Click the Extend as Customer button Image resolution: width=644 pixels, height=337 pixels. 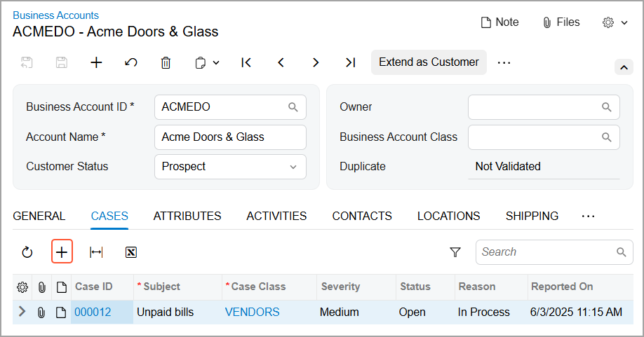(429, 62)
